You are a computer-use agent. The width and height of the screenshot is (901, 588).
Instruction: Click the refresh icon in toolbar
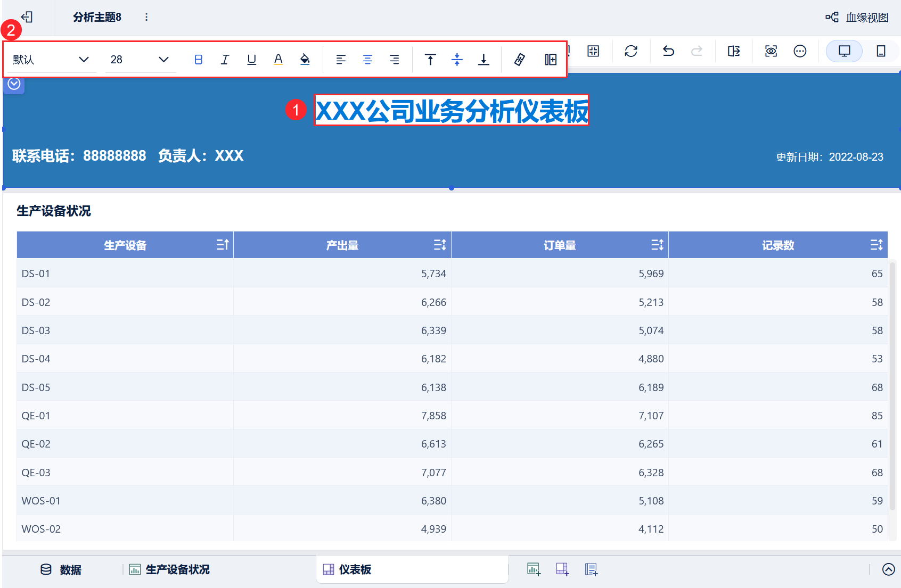pos(631,51)
